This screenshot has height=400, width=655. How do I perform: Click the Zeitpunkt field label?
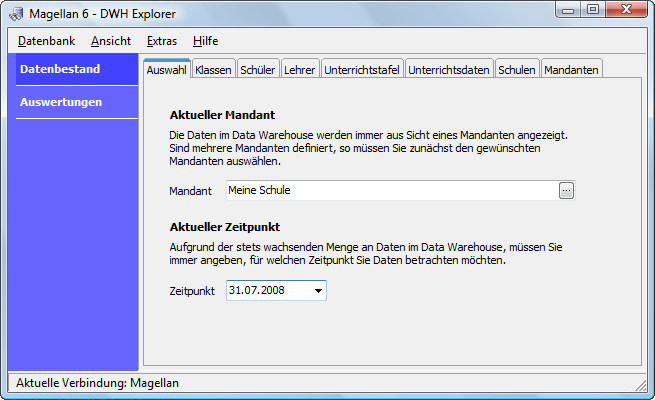point(192,291)
